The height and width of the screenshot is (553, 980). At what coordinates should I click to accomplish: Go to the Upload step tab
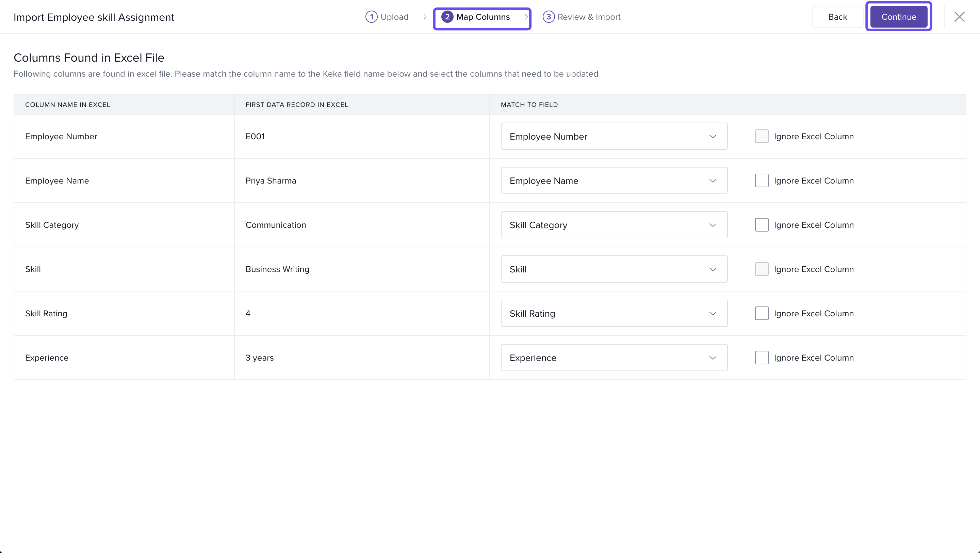click(x=394, y=17)
